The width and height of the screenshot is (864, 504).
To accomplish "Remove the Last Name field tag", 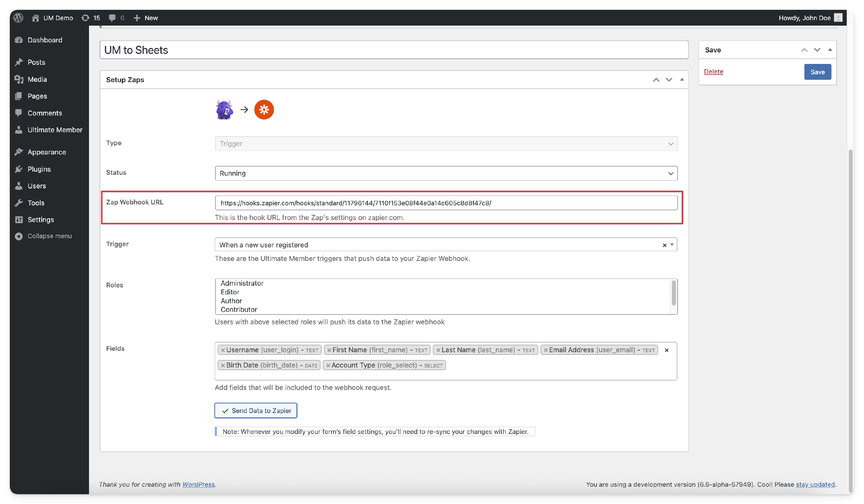I will pos(438,350).
